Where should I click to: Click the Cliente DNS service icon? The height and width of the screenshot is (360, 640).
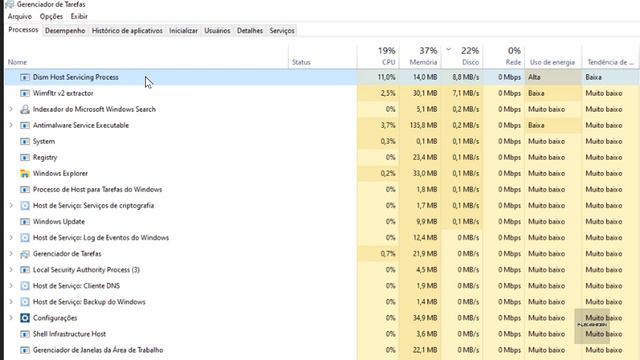point(25,286)
